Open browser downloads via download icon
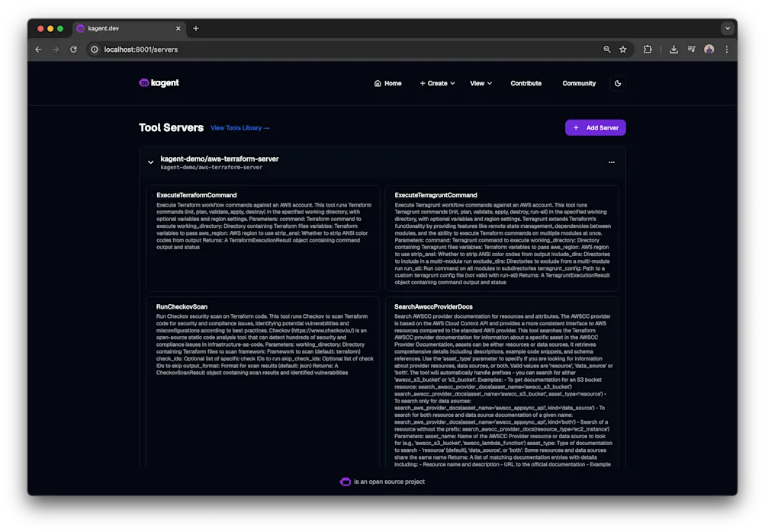This screenshot has width=765, height=532. click(673, 49)
